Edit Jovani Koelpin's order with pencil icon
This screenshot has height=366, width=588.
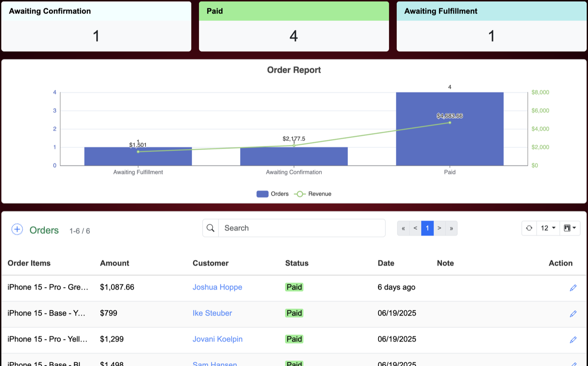[x=573, y=340]
